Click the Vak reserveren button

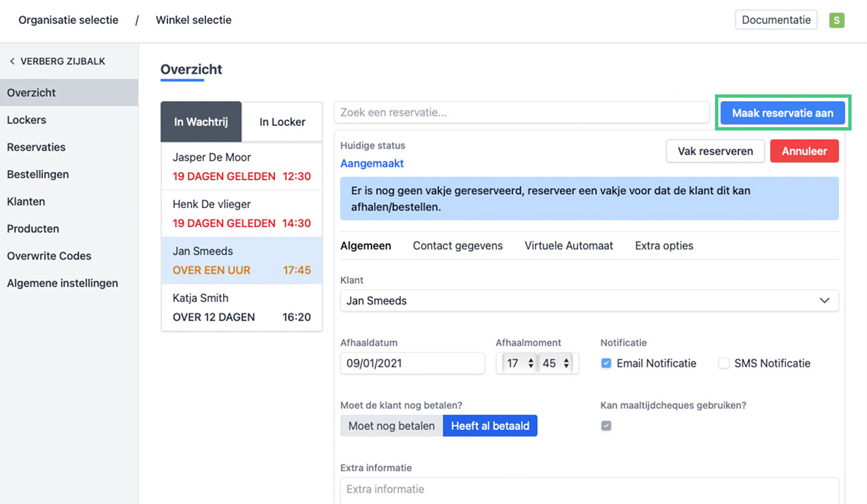pyautogui.click(x=715, y=151)
